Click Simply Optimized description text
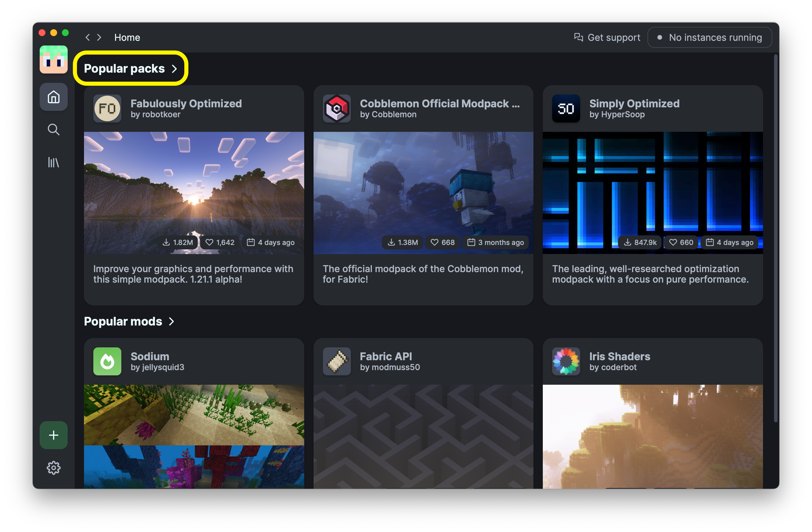812x532 pixels. tap(650, 274)
